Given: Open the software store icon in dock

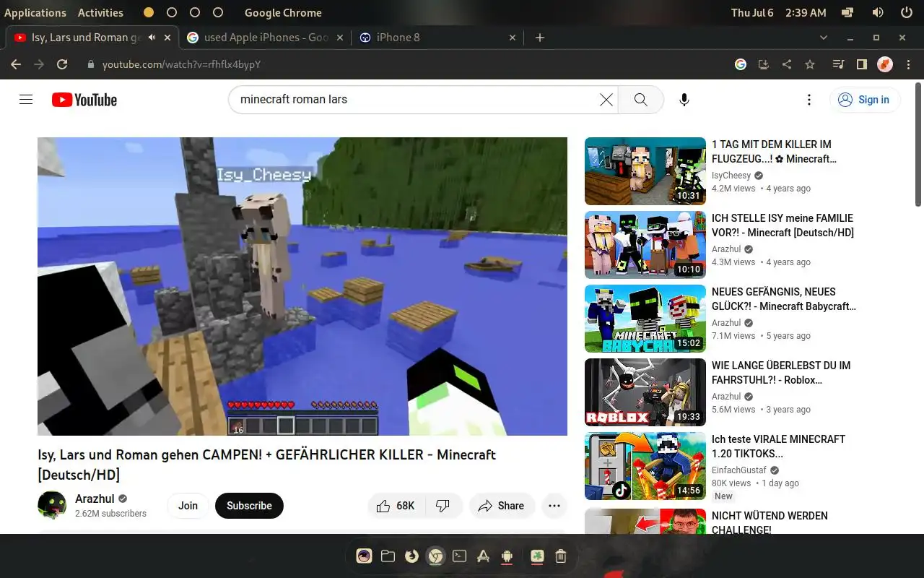Looking at the screenshot, I should click(x=483, y=556).
